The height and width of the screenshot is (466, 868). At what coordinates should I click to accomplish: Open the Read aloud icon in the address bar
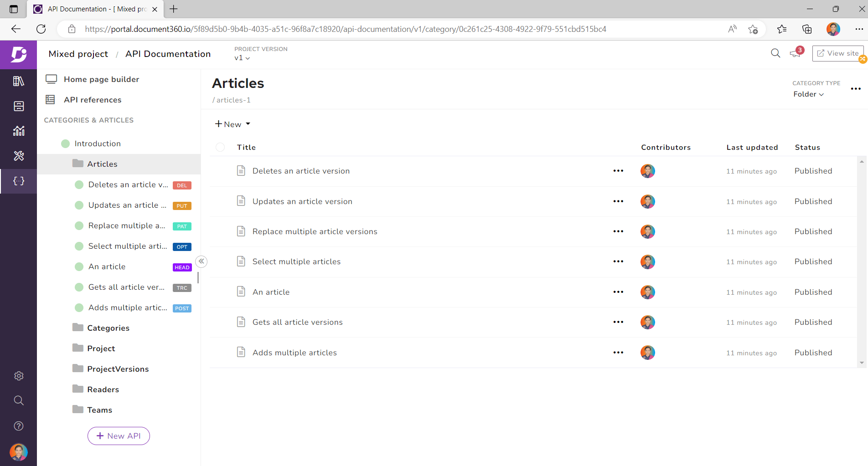click(732, 29)
